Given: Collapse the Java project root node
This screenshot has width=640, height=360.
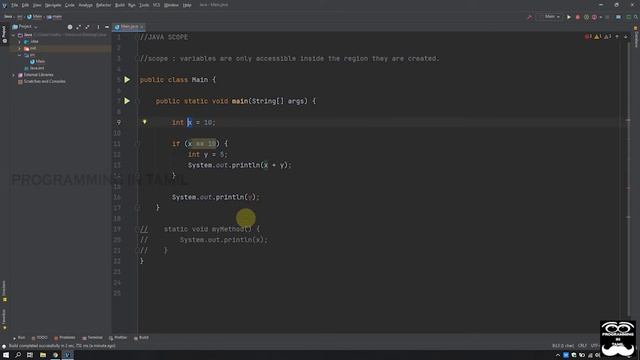Looking at the screenshot, I should click(x=13, y=35).
